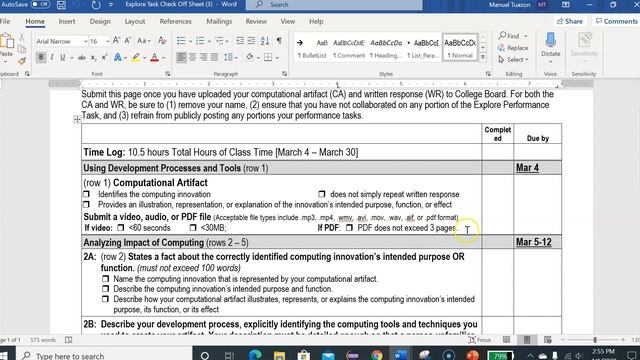Check 'PDF does not exceed 3 pages' box
The height and width of the screenshot is (360, 640).
tap(349, 227)
